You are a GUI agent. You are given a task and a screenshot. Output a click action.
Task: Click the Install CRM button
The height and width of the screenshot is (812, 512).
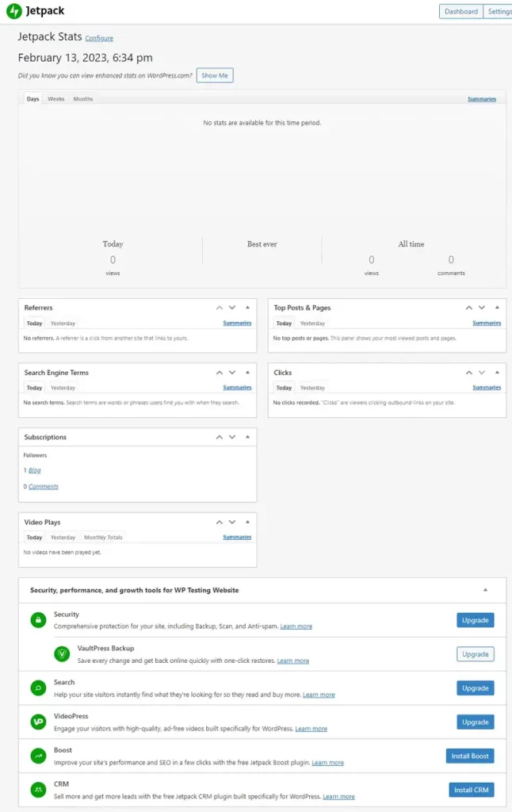point(471,790)
